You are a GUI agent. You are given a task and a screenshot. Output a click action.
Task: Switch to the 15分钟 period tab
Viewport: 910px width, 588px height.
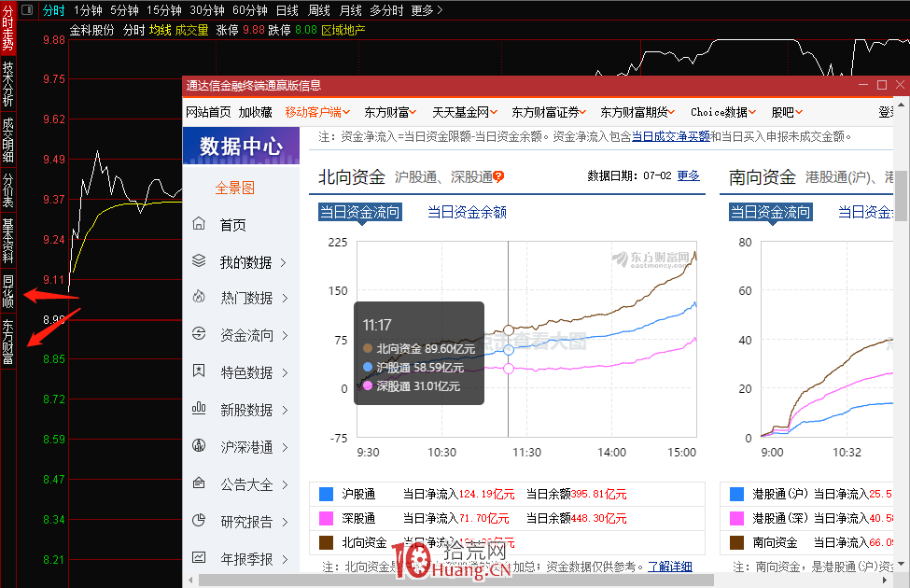[x=163, y=10]
